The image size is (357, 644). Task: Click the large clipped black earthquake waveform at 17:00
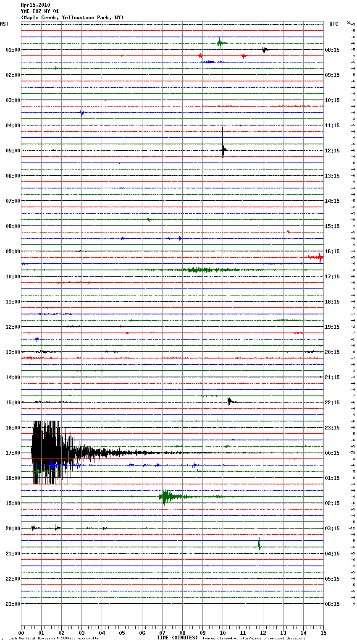tap(52, 453)
